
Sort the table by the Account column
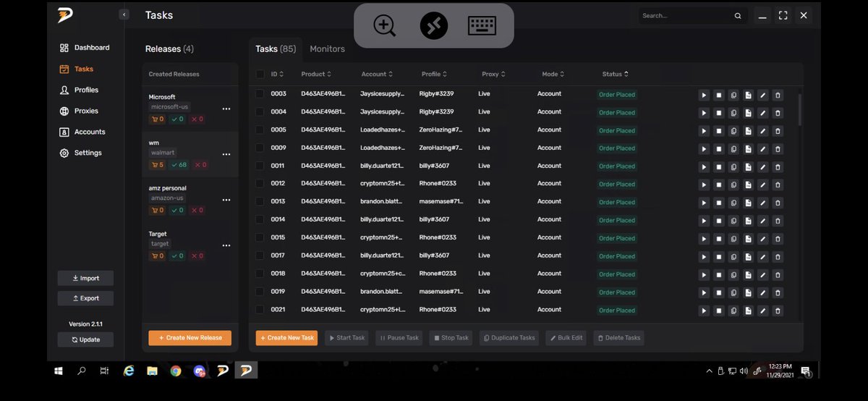(x=378, y=74)
